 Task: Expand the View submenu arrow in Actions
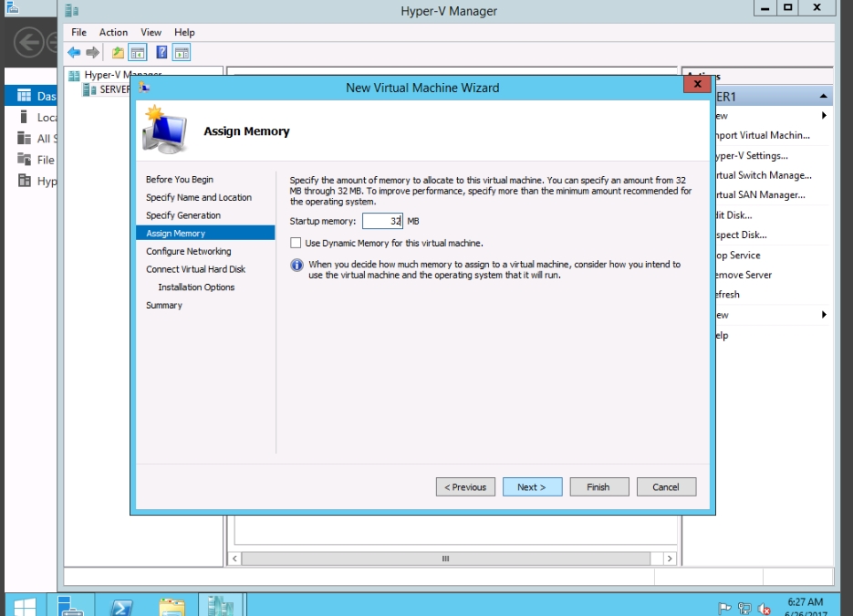click(824, 116)
